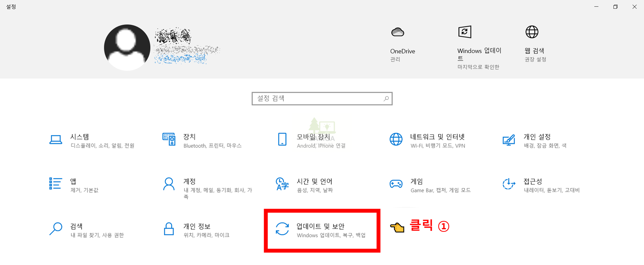Image resolution: width=644 pixels, height=265 pixels.
Task: Open the 접근성 accessibility icon
Action: tap(509, 184)
